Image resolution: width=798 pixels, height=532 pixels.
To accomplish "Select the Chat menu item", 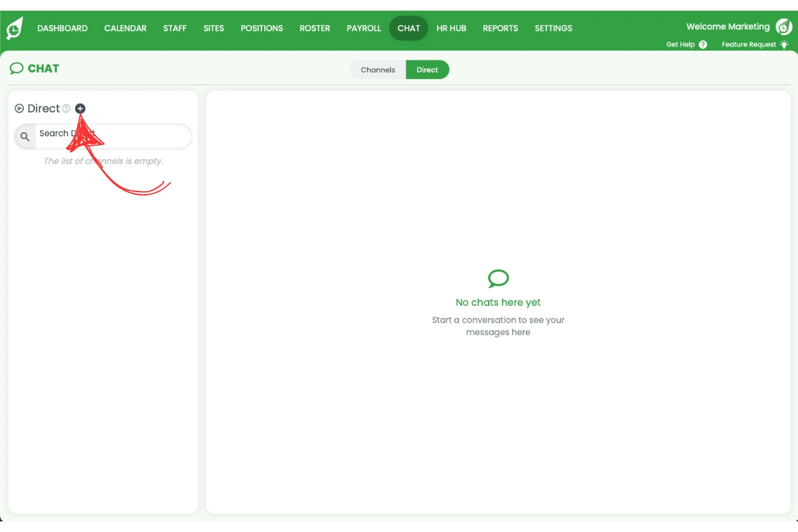I will [x=408, y=29].
